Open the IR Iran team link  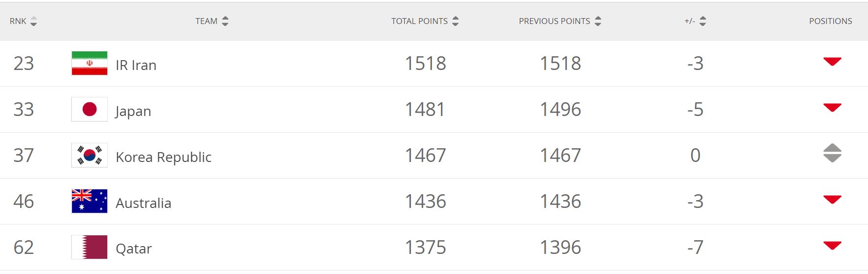coord(136,65)
